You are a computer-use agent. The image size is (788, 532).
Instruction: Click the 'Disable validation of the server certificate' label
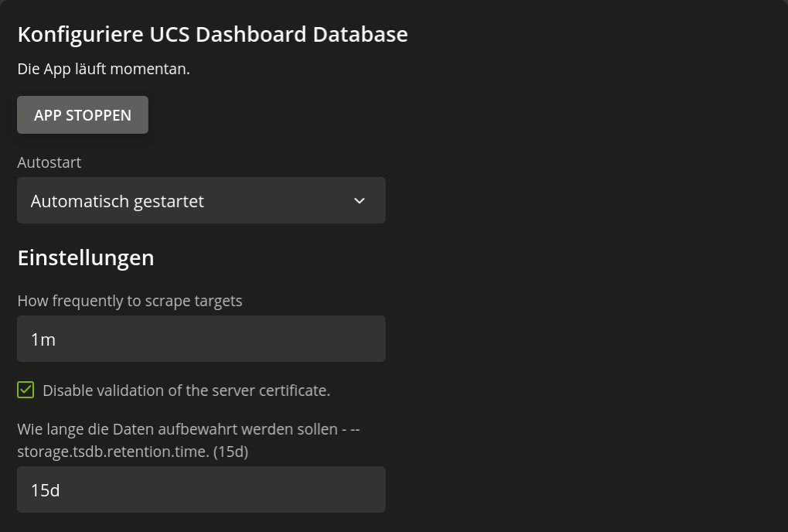186,390
